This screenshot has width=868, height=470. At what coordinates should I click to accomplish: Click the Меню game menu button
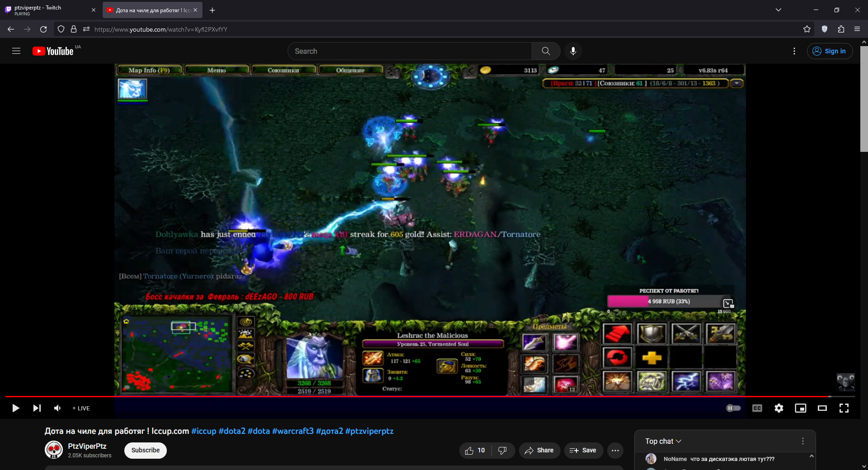point(217,70)
